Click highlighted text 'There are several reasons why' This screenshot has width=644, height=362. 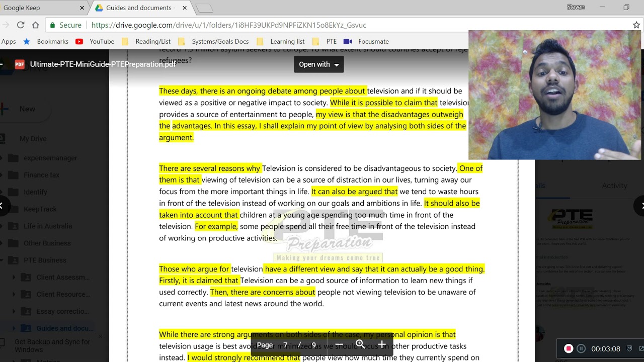point(210,168)
